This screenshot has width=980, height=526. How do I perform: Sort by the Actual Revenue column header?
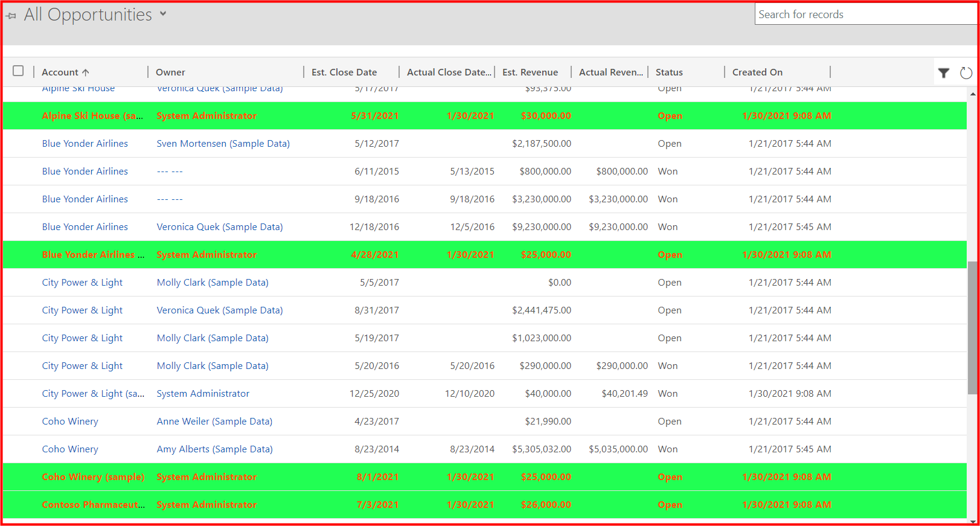[611, 72]
